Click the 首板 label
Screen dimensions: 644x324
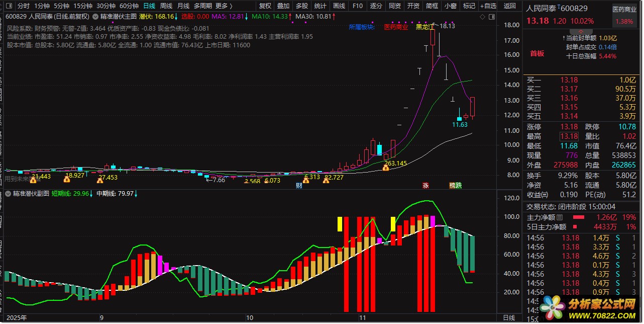point(537,53)
